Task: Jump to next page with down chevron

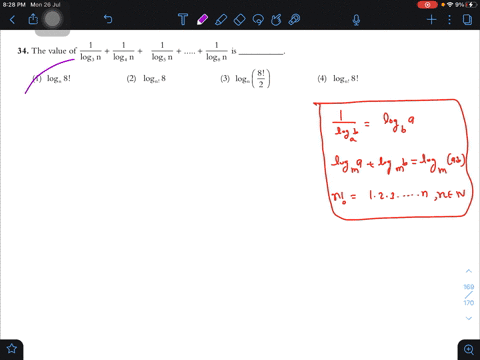Action: point(469,318)
